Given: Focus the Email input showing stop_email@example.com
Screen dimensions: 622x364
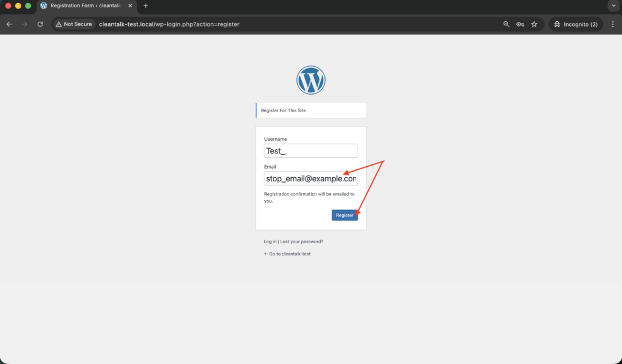Looking at the screenshot, I should point(310,178).
